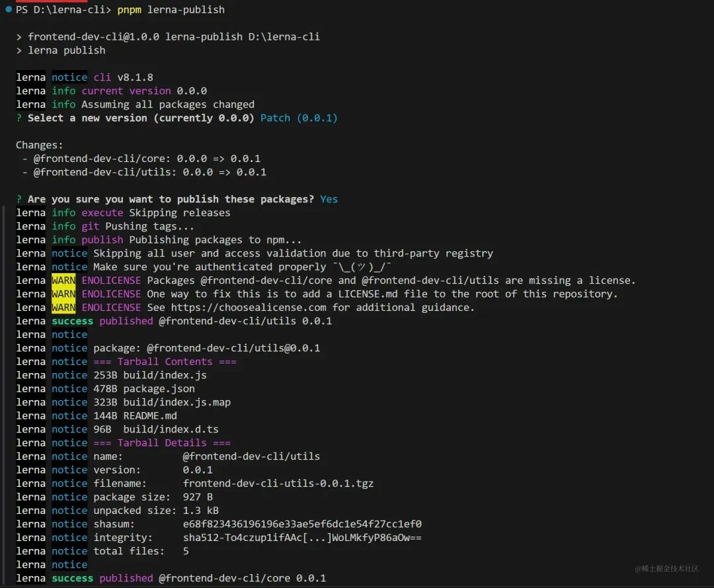
Task: Click 'package: @frontend-dev-cli/utils@0.0.1' line
Action: (206, 348)
